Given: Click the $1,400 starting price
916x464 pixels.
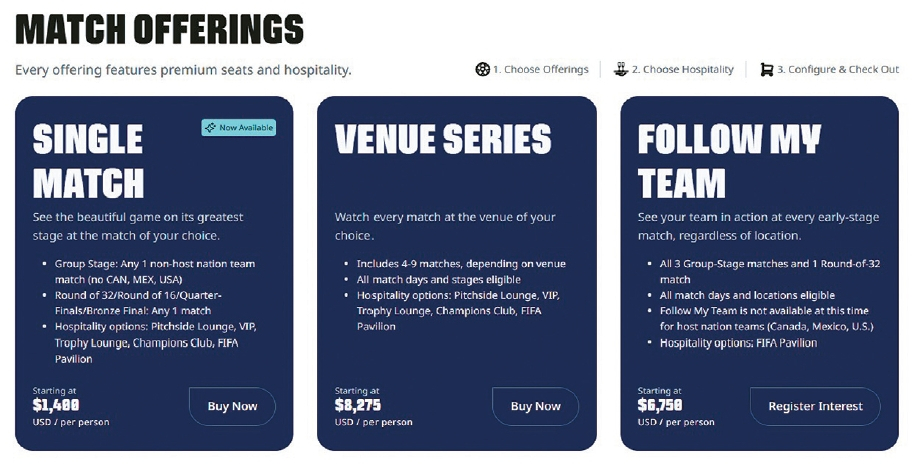Looking at the screenshot, I should coord(56,406).
